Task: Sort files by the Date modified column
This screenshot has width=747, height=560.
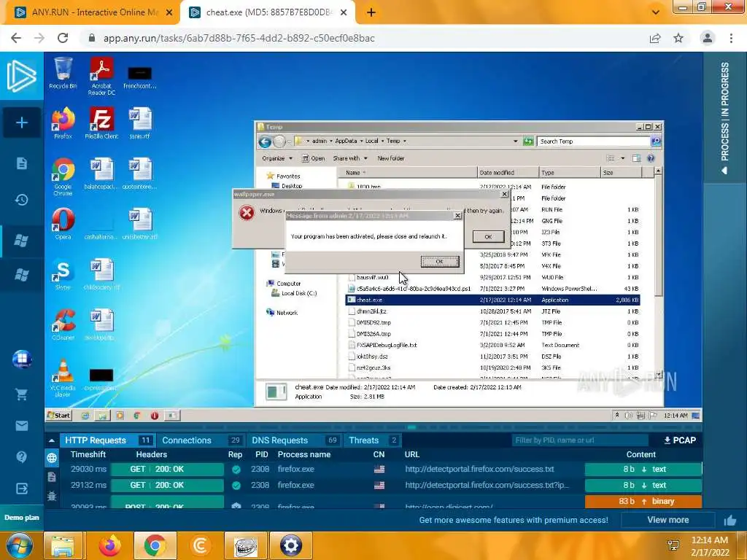Action: pyautogui.click(x=508, y=173)
